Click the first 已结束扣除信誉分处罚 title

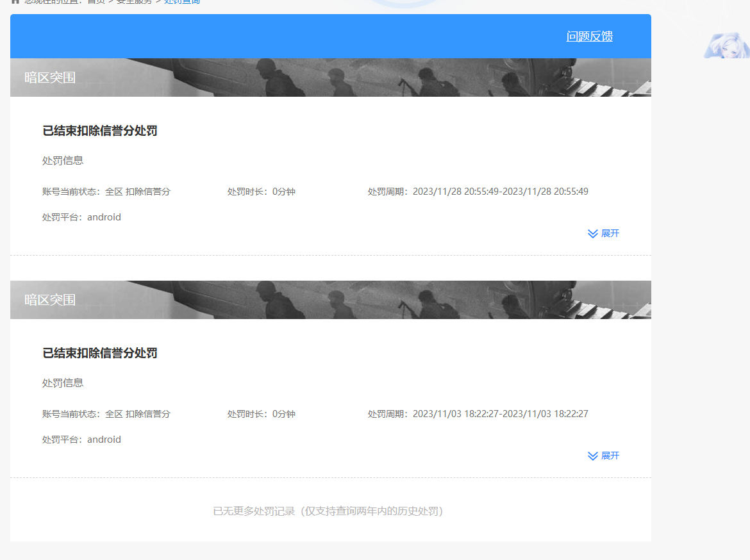pyautogui.click(x=101, y=131)
